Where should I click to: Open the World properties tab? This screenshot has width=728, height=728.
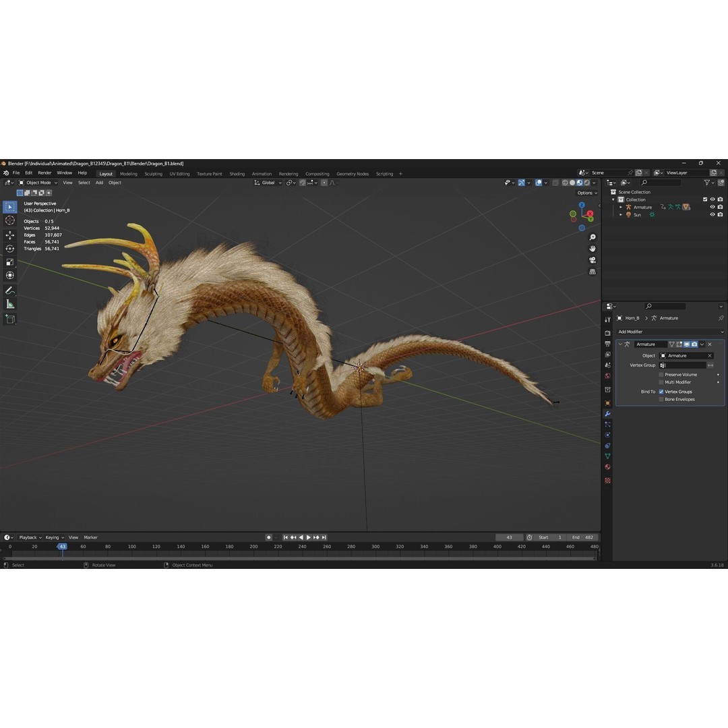608,375
